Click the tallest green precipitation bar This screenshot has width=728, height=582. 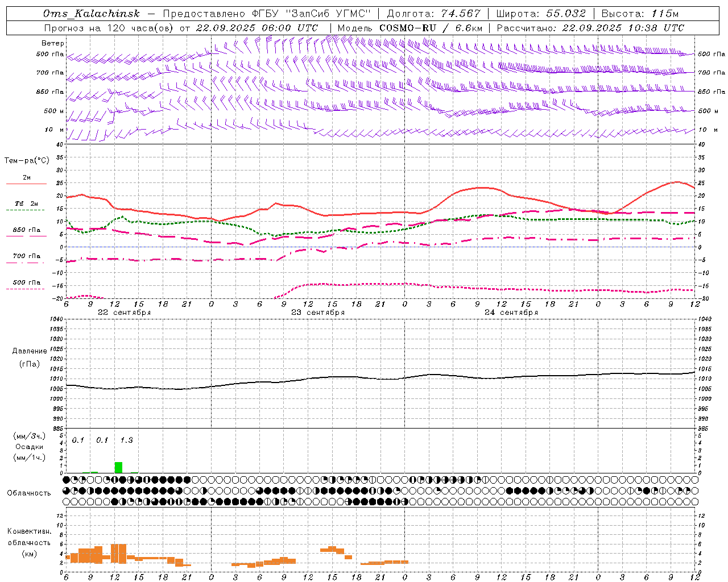(x=118, y=467)
